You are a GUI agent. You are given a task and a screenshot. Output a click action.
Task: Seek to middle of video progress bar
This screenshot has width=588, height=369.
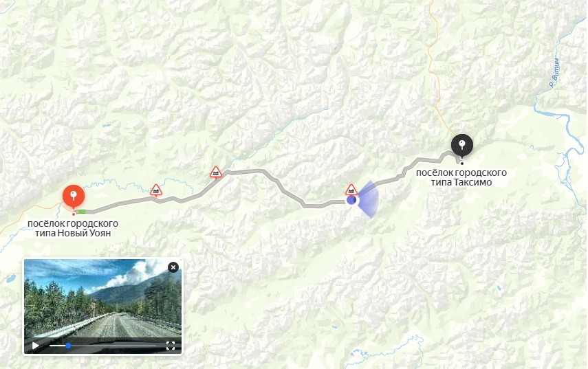[x=103, y=346]
